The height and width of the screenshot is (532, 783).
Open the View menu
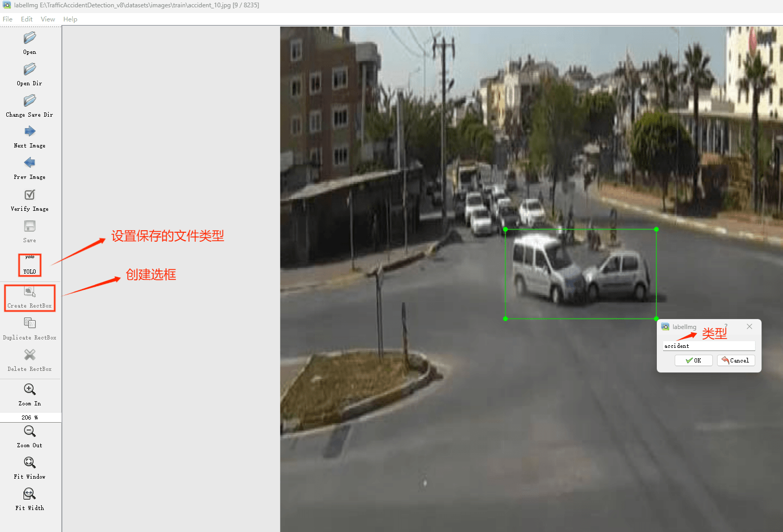point(48,19)
